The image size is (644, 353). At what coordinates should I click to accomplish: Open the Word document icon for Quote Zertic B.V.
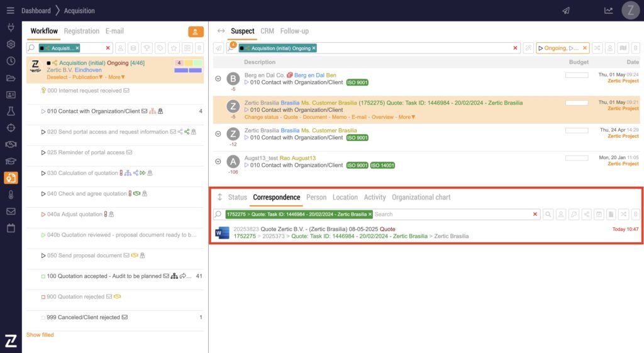[x=222, y=233]
